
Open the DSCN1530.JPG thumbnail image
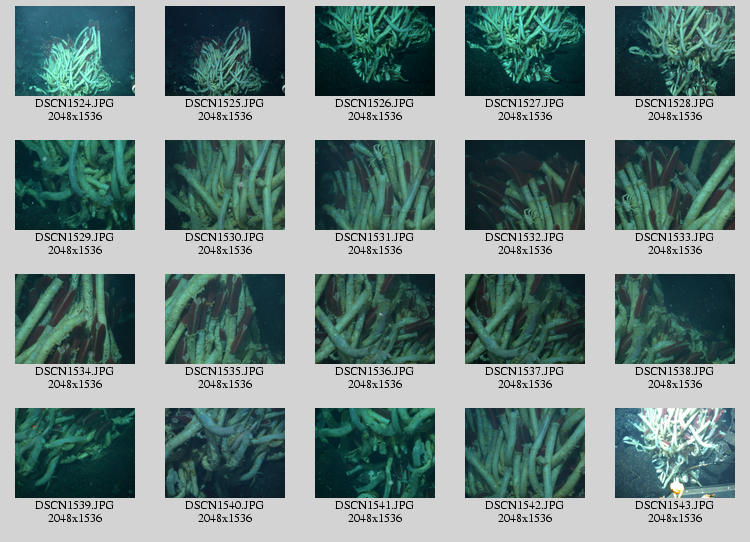225,185
